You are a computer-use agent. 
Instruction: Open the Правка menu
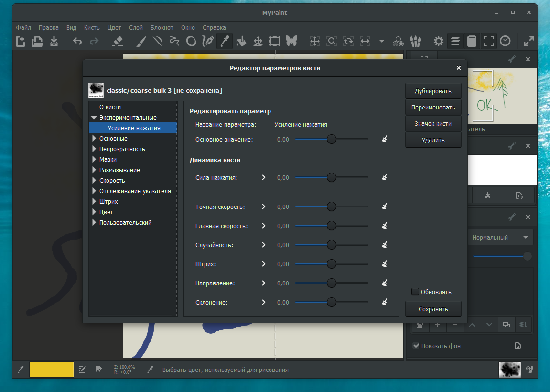pyautogui.click(x=48, y=27)
